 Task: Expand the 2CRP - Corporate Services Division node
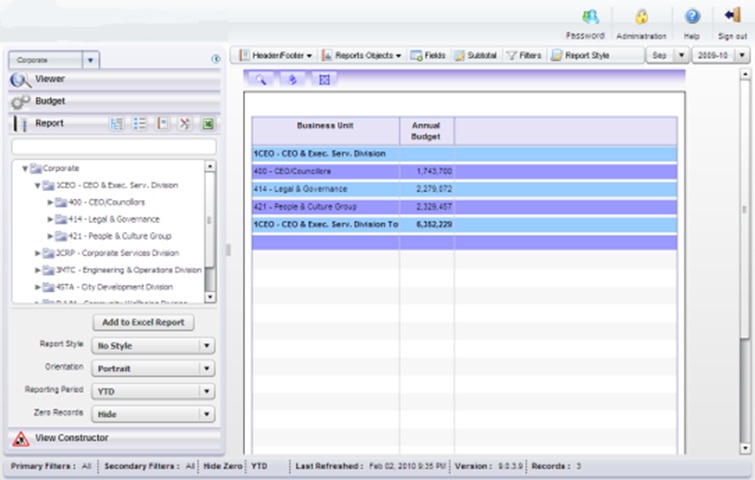[38, 253]
